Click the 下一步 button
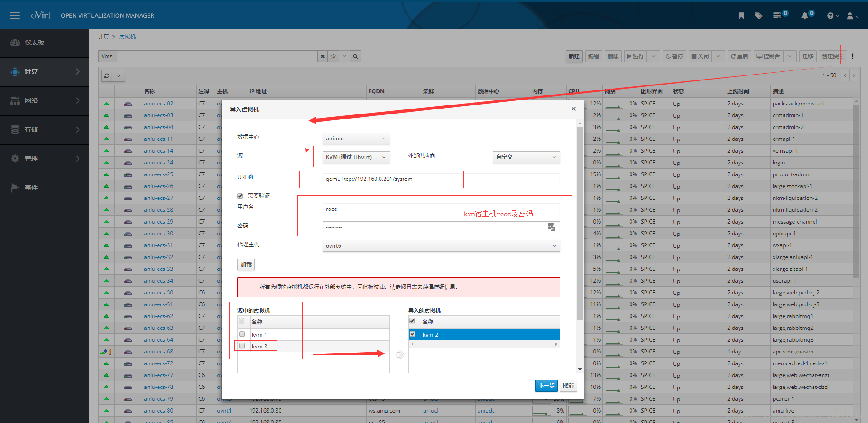The width and height of the screenshot is (868, 423). click(x=547, y=386)
